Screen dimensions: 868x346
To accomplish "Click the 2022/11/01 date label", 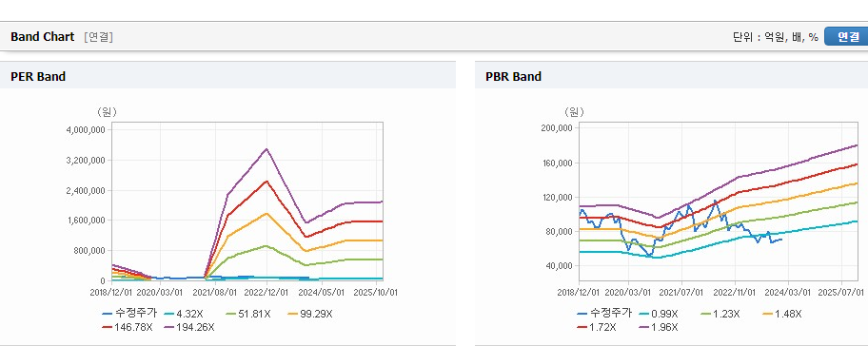I will point(735,292).
